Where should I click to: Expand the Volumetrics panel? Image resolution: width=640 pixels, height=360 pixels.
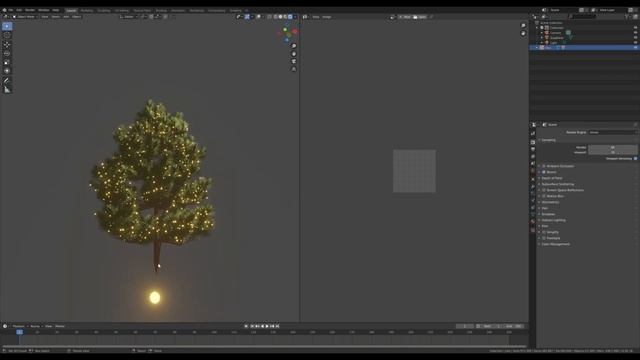550,202
